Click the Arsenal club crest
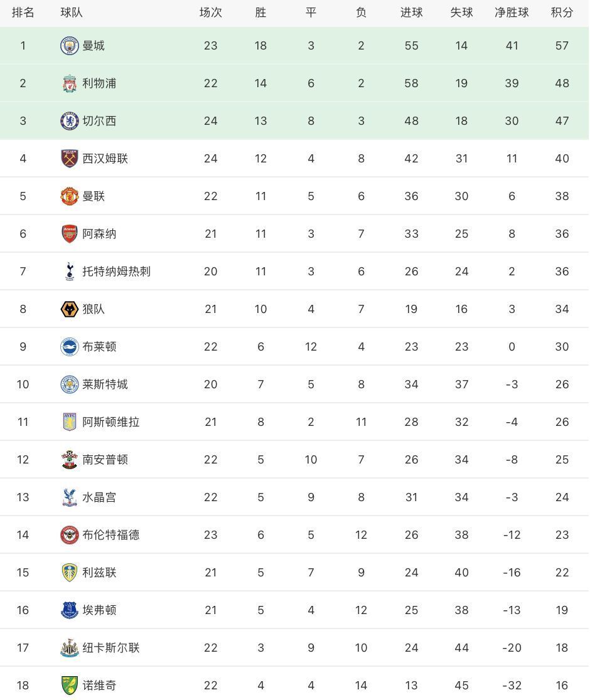The image size is (590, 700). [69, 234]
